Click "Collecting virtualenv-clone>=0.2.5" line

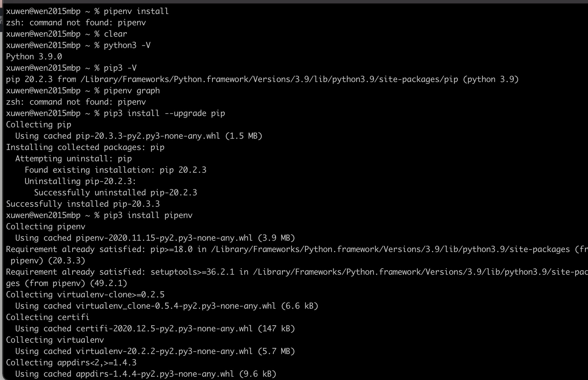(85, 295)
